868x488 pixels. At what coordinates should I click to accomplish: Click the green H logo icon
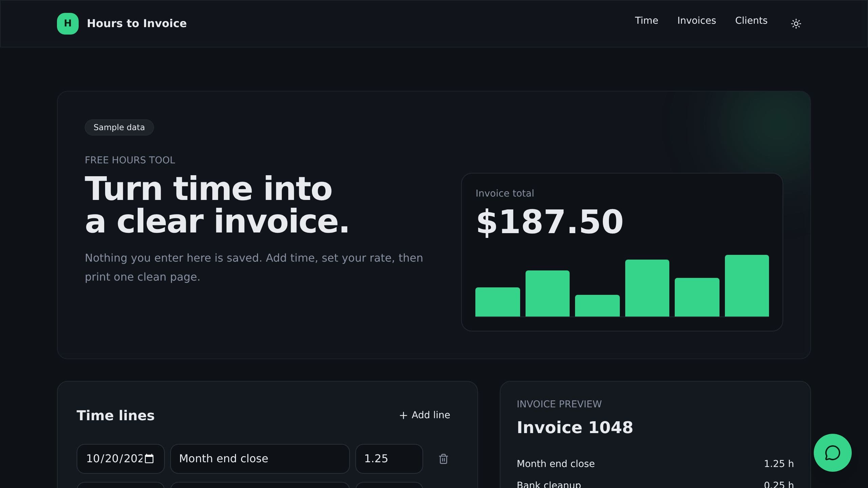[68, 23]
